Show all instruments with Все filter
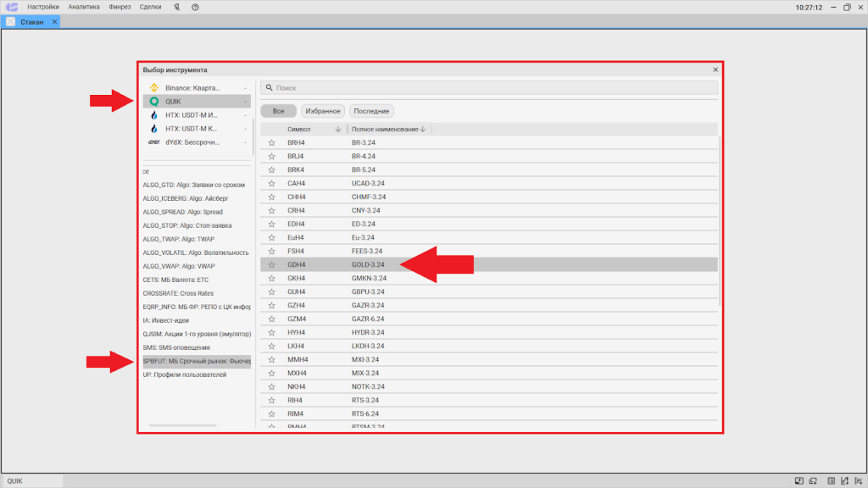This screenshot has height=488, width=868. coord(278,111)
